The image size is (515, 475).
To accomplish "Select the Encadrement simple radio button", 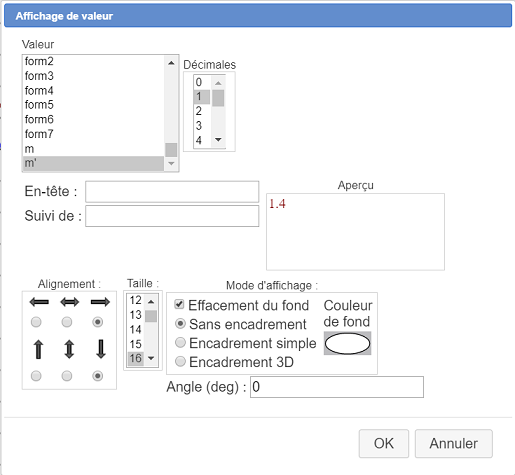I will (x=180, y=343).
